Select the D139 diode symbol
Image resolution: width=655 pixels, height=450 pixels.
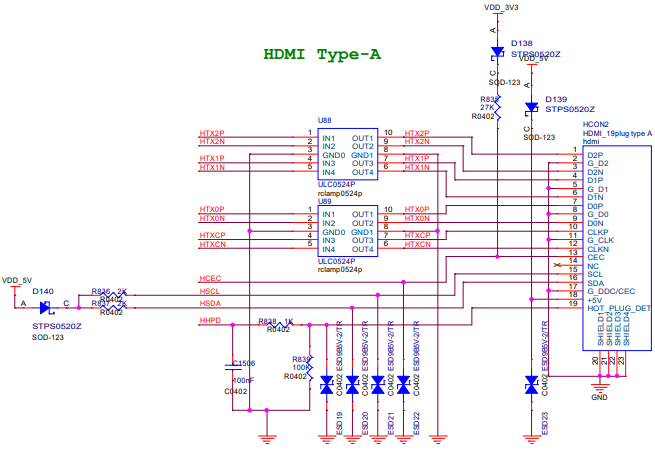(x=531, y=109)
